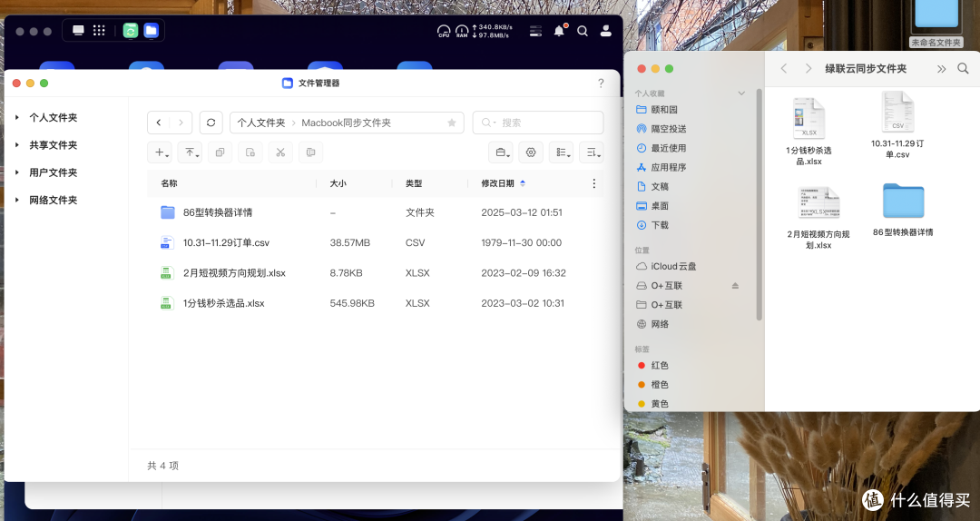Select the 红色 tag in Finder
Screen dimensions: 980x521
coord(660,365)
